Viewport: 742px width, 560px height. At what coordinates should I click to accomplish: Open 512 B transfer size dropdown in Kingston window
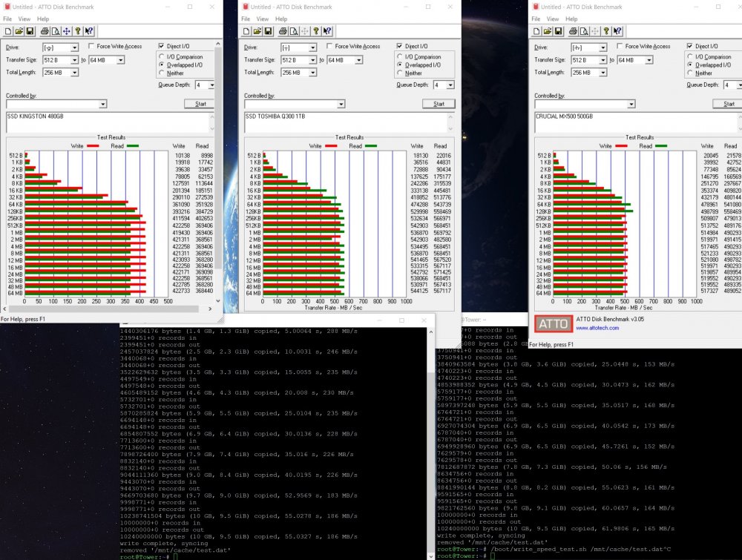(74, 60)
